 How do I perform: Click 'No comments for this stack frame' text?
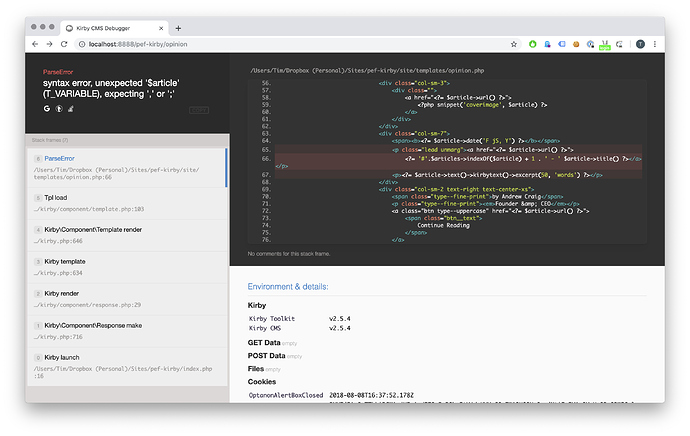point(289,253)
